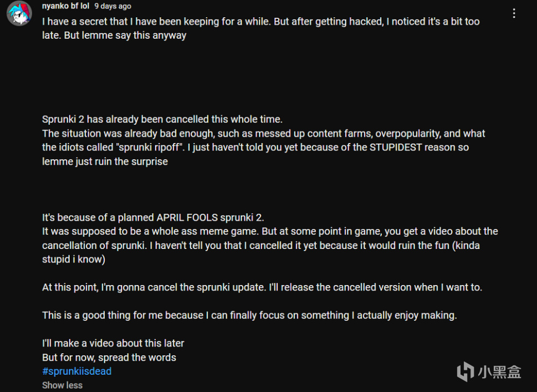Click the "cancel the sprunki update" sentence
Screen dimensions: 537x392
click(262, 287)
